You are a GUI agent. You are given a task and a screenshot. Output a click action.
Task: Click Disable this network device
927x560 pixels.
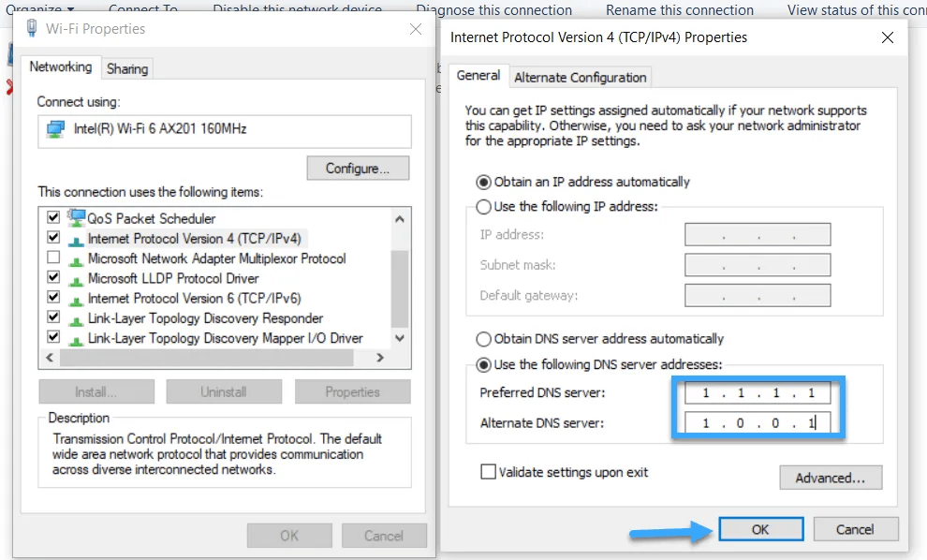[298, 9]
